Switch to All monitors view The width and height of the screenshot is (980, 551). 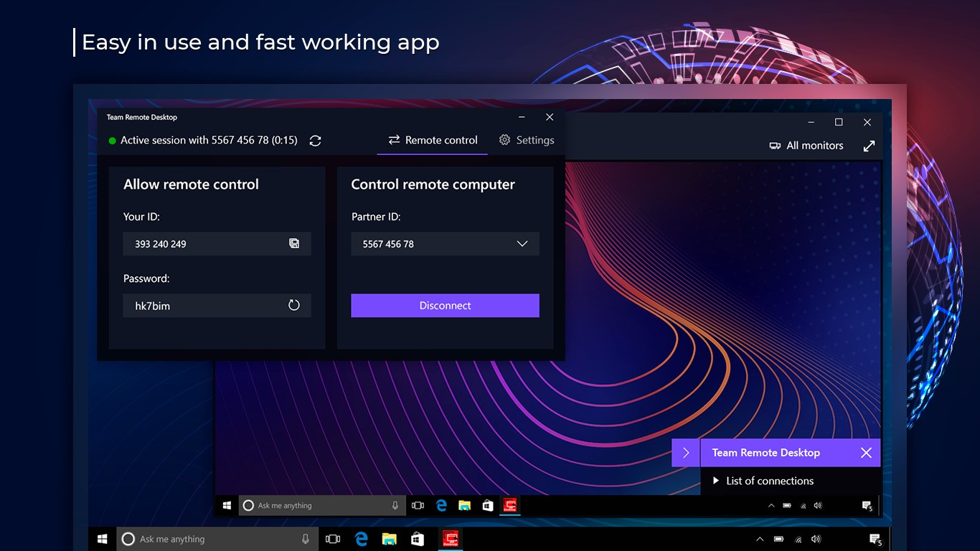coord(806,146)
